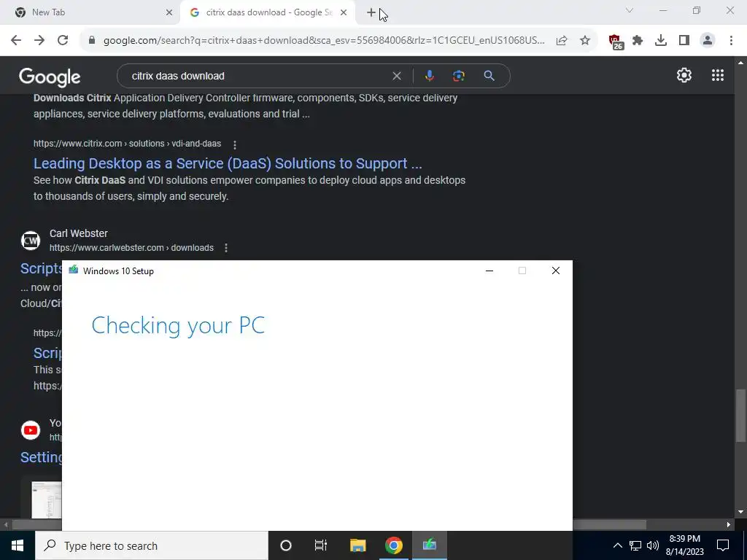
Task: Open the Windows Start menu
Action: pos(18,545)
